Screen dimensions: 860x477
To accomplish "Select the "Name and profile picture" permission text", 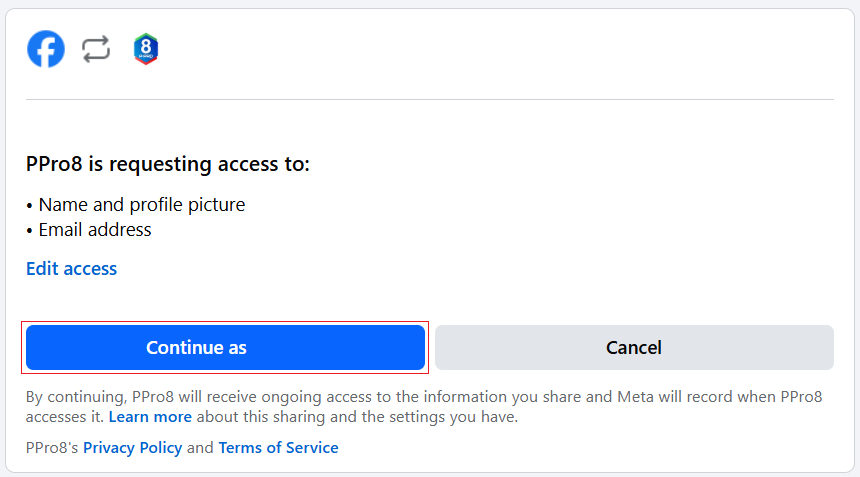I will [142, 205].
